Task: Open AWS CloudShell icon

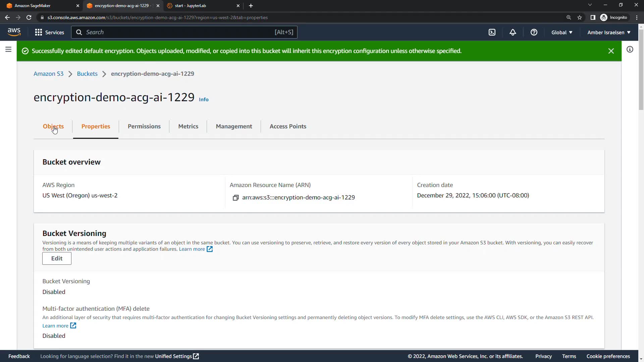Action: 492,32
